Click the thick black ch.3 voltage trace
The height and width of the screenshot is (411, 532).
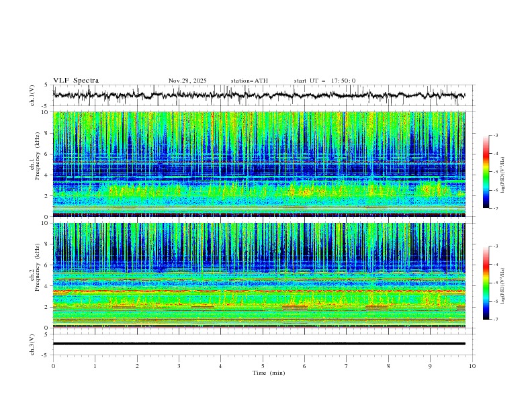[x=259, y=344]
